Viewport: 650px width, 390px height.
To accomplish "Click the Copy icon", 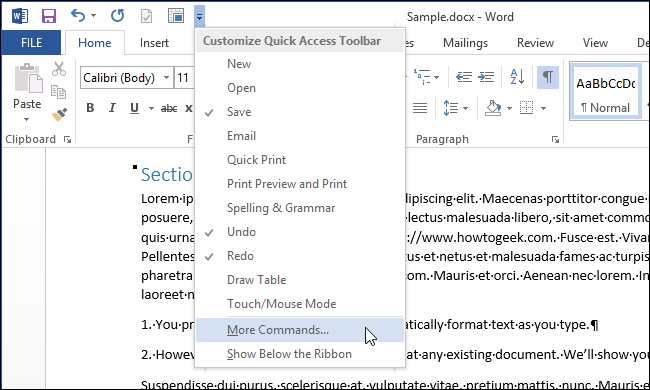I will tap(58, 92).
